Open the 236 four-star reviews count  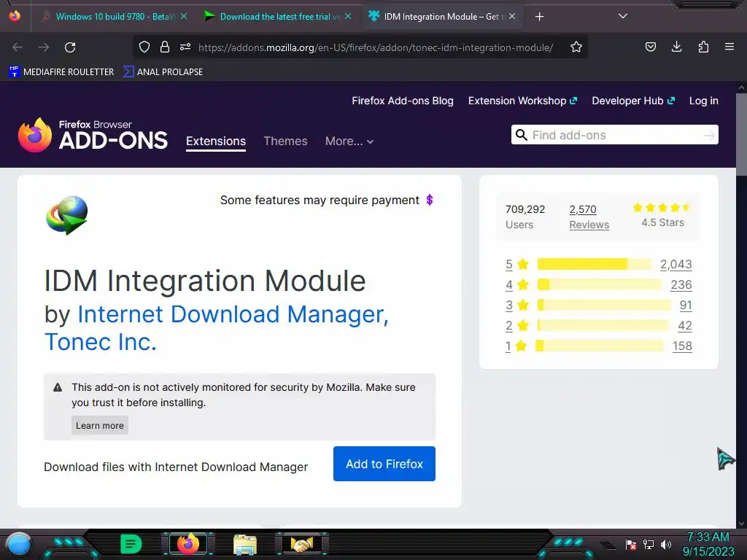click(681, 285)
